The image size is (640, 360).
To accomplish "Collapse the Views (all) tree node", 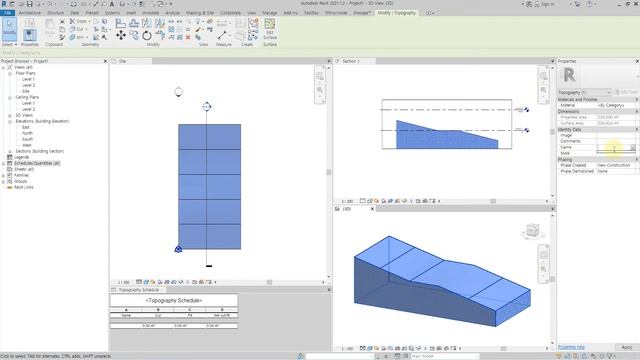I will pyautogui.click(x=3, y=67).
